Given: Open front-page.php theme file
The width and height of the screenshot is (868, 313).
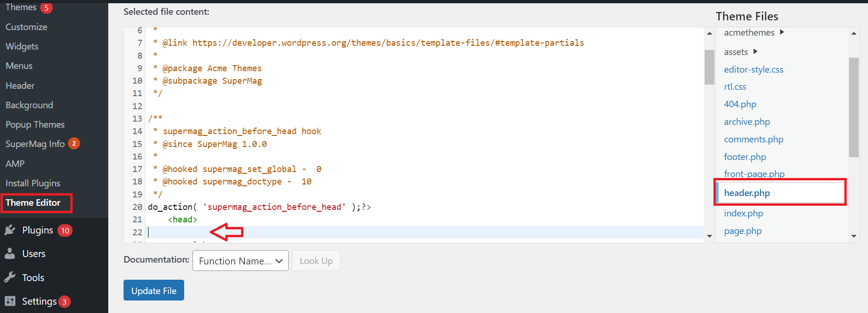Looking at the screenshot, I should point(754,174).
